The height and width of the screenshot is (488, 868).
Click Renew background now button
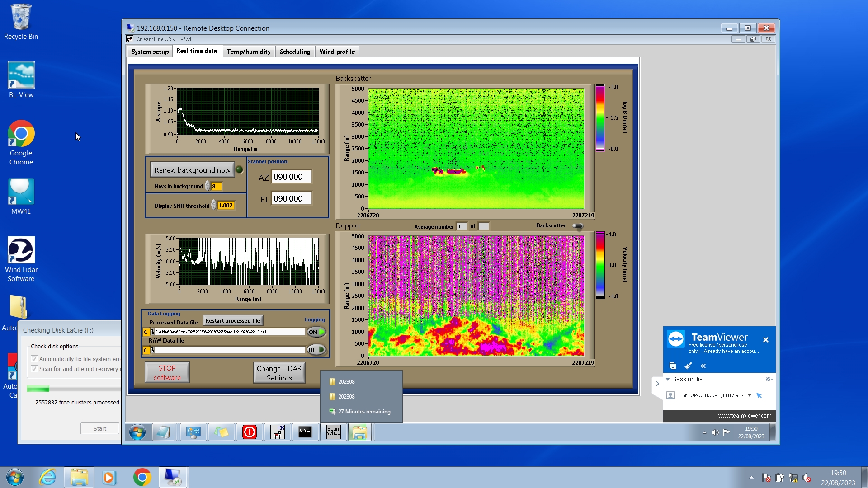pos(192,170)
